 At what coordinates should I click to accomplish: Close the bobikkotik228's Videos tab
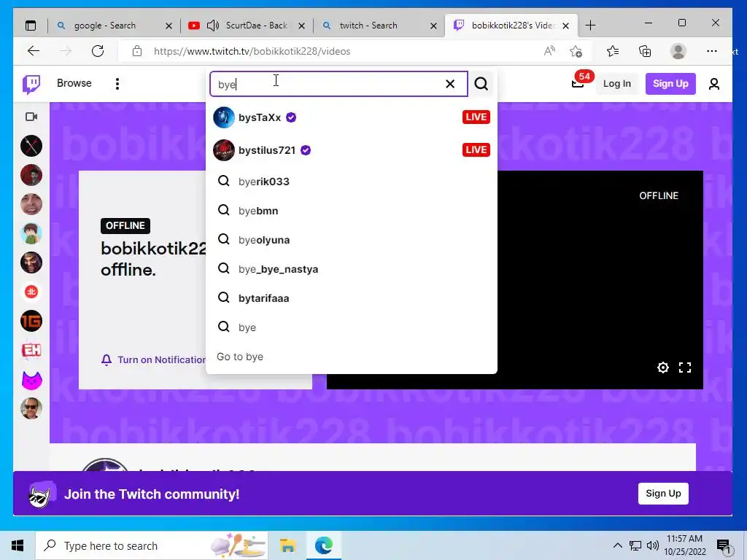pos(565,26)
